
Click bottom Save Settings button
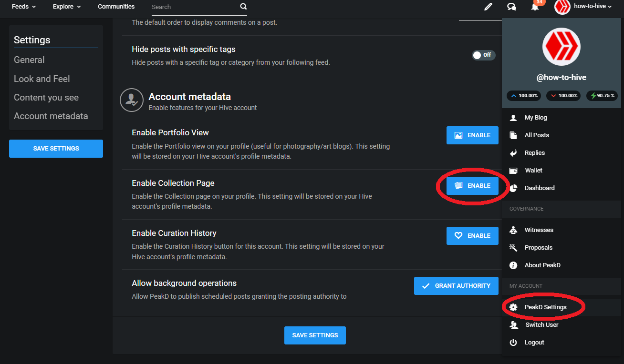[315, 335]
